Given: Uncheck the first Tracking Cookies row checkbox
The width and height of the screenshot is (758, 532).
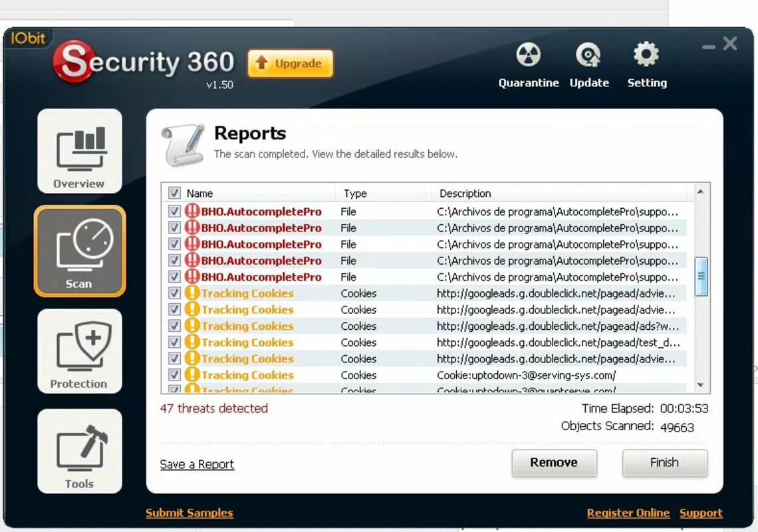Looking at the screenshot, I should pos(174,293).
